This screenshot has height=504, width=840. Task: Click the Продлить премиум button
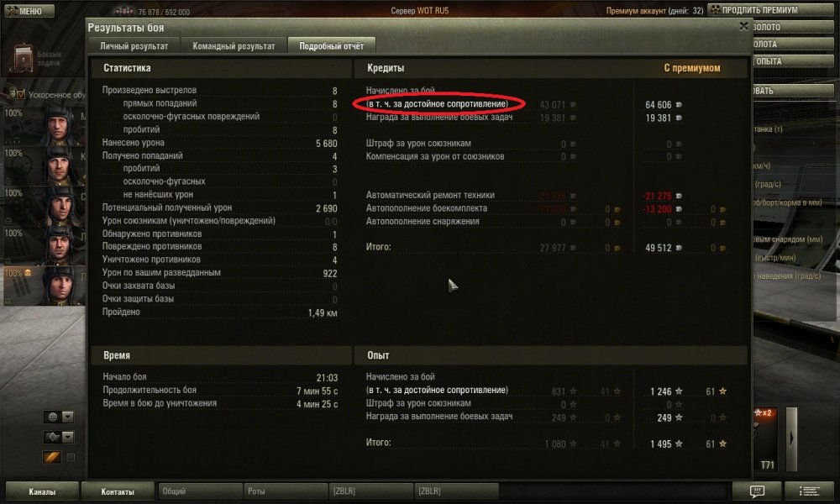coord(770,10)
